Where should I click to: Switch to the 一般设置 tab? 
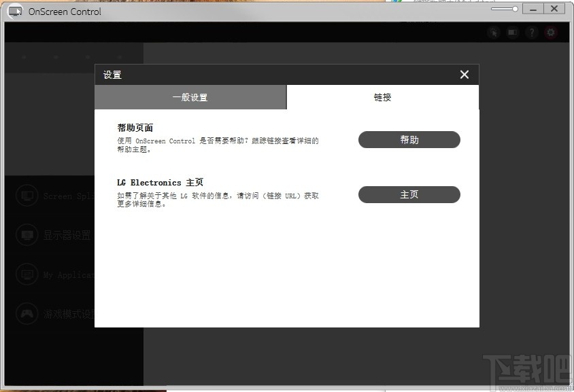(190, 97)
